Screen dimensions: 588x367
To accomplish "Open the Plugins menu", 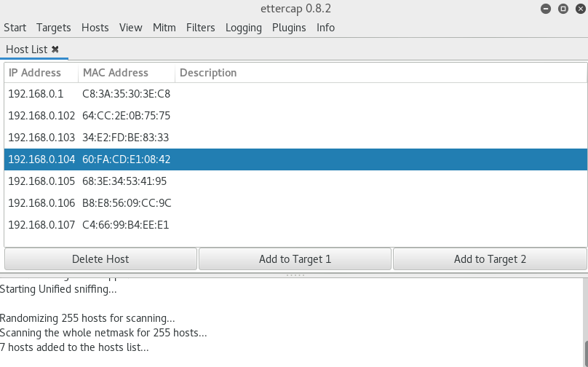I will click(289, 28).
